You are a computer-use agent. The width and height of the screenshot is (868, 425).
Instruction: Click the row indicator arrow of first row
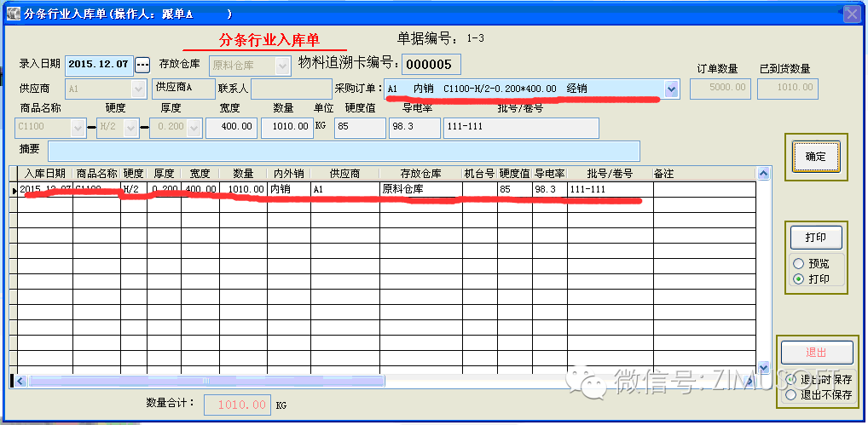(13, 189)
